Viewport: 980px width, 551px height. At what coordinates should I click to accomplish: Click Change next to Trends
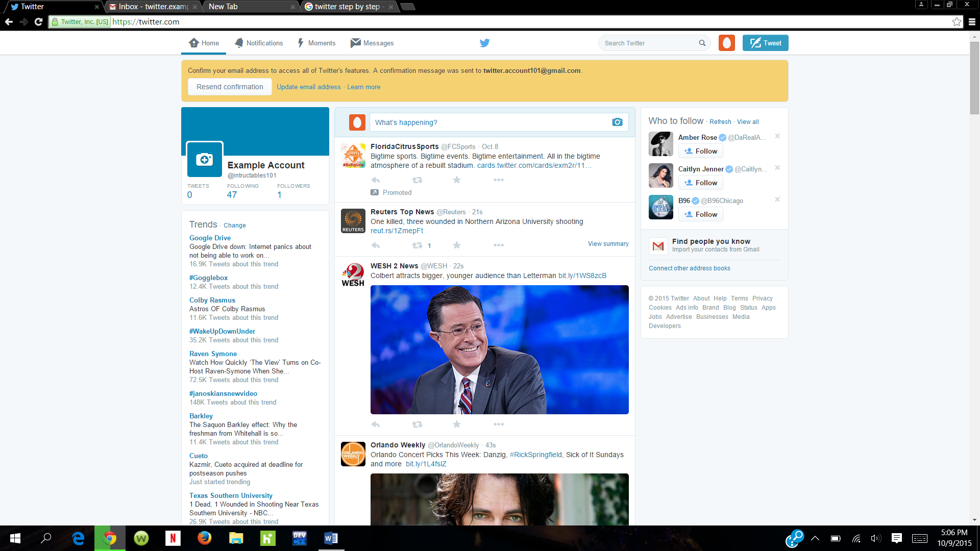[234, 226]
